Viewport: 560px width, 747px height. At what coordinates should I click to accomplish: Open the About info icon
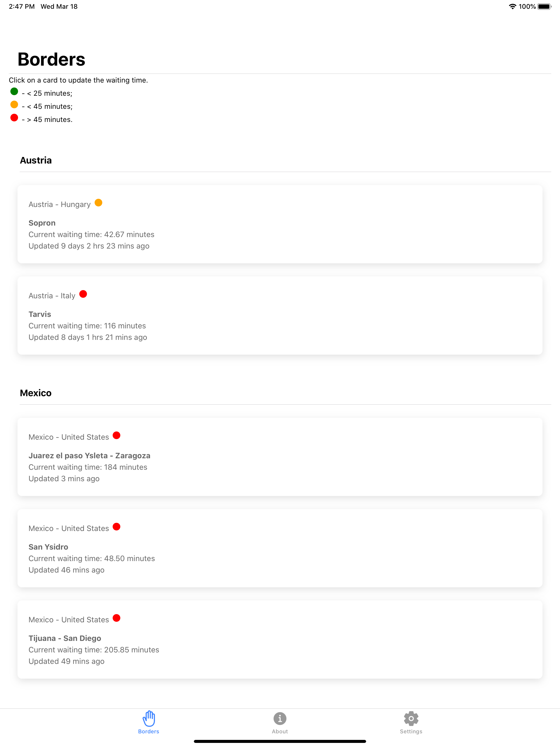point(280,718)
